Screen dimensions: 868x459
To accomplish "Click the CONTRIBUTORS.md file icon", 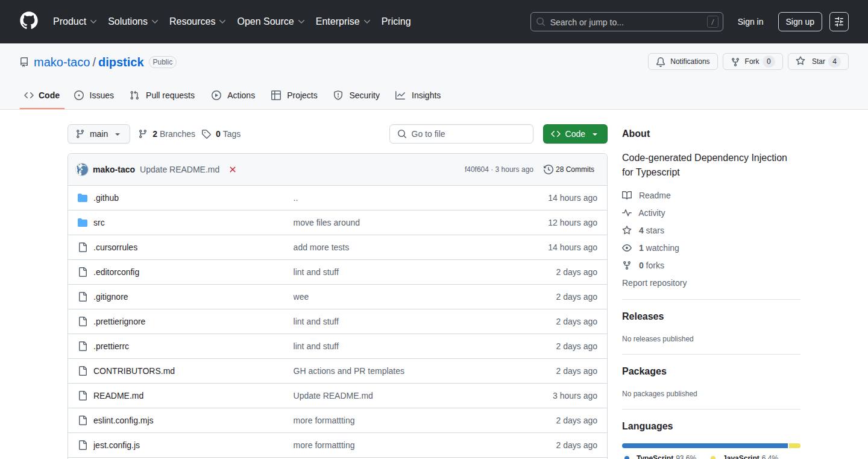I will pos(83,371).
